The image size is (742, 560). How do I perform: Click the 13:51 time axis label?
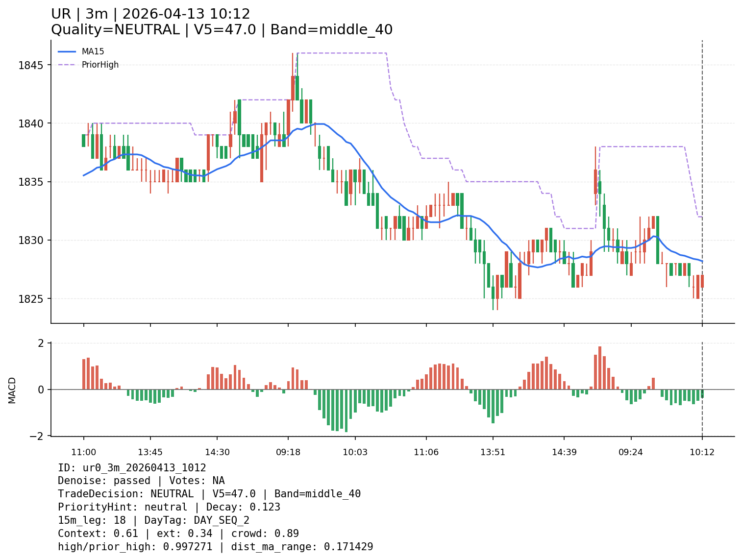(493, 452)
